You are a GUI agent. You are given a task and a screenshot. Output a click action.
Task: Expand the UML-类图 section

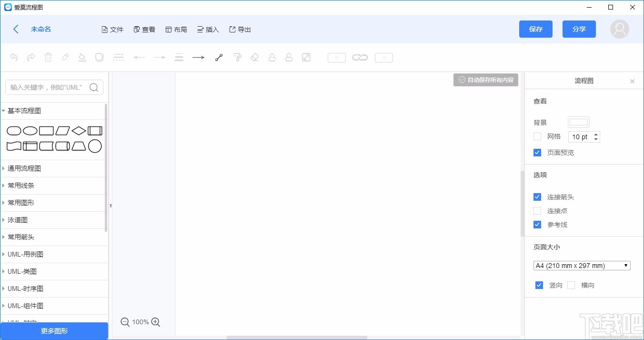(54, 271)
